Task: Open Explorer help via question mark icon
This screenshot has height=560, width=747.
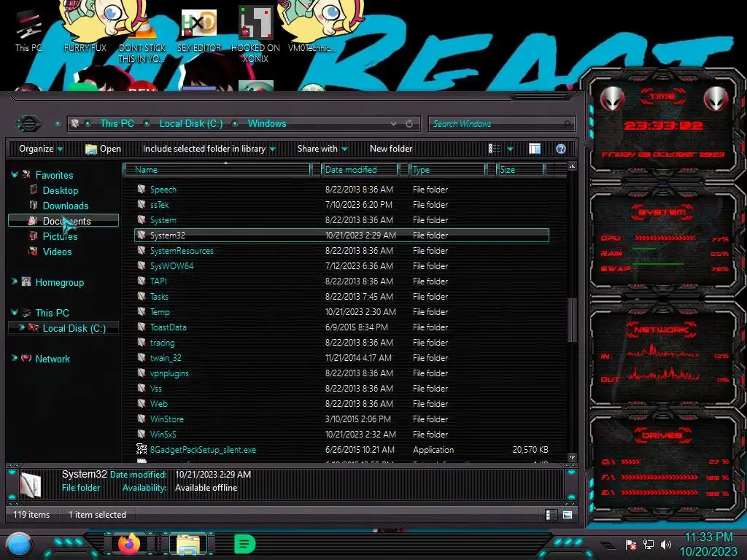Action: click(561, 149)
